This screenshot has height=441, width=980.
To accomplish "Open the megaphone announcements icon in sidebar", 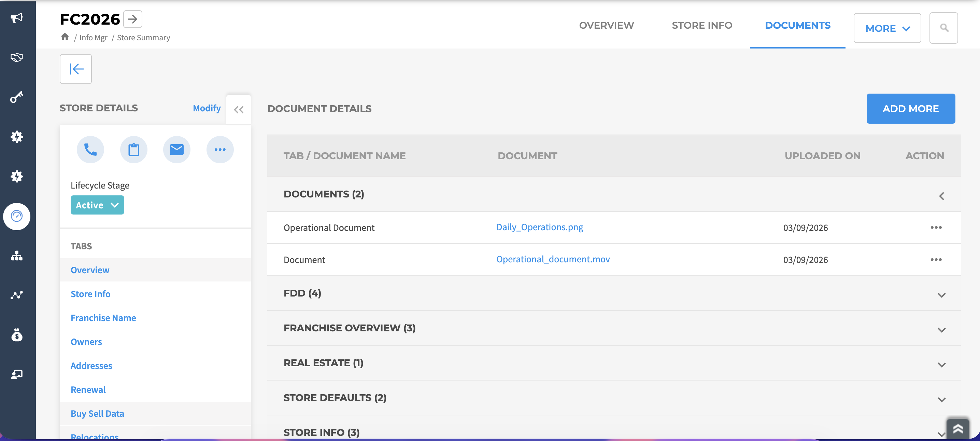I will tap(17, 17).
